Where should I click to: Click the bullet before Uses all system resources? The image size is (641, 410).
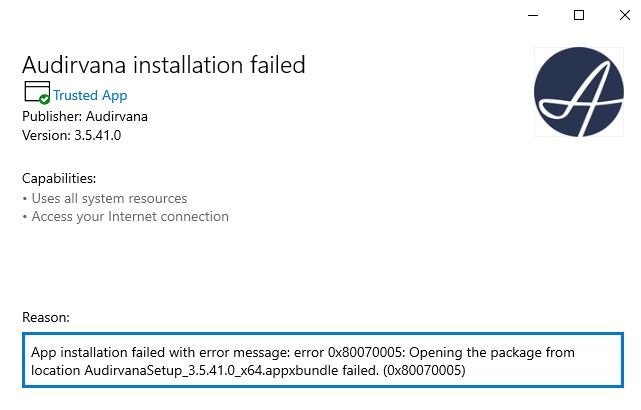(x=25, y=199)
